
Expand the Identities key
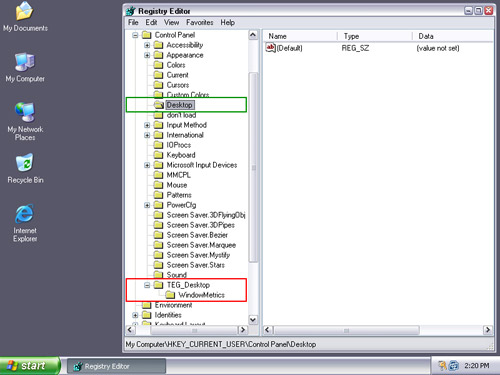[x=135, y=315]
